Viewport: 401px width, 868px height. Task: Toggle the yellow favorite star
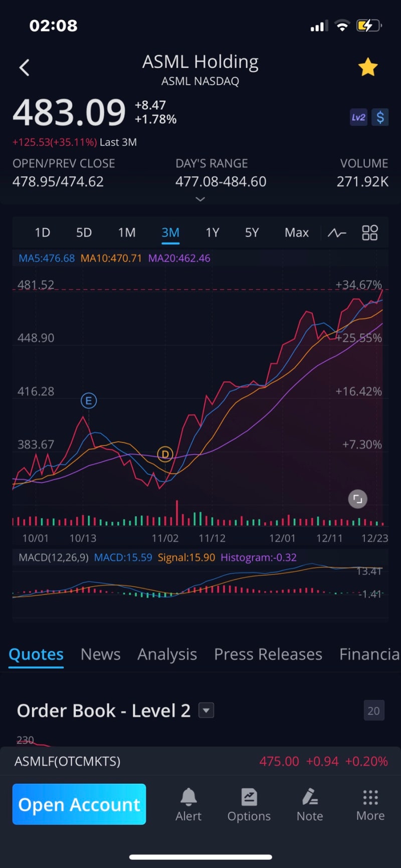[x=367, y=67]
